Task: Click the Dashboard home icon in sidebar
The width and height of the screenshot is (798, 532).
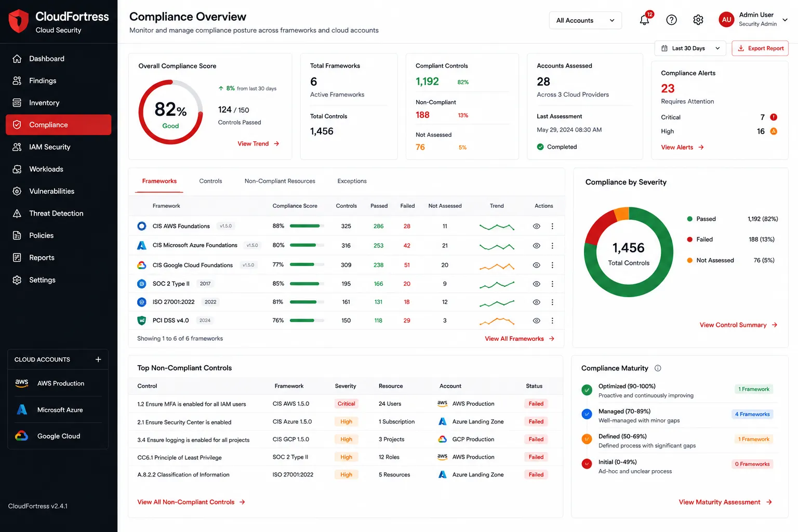Action: [x=17, y=59]
